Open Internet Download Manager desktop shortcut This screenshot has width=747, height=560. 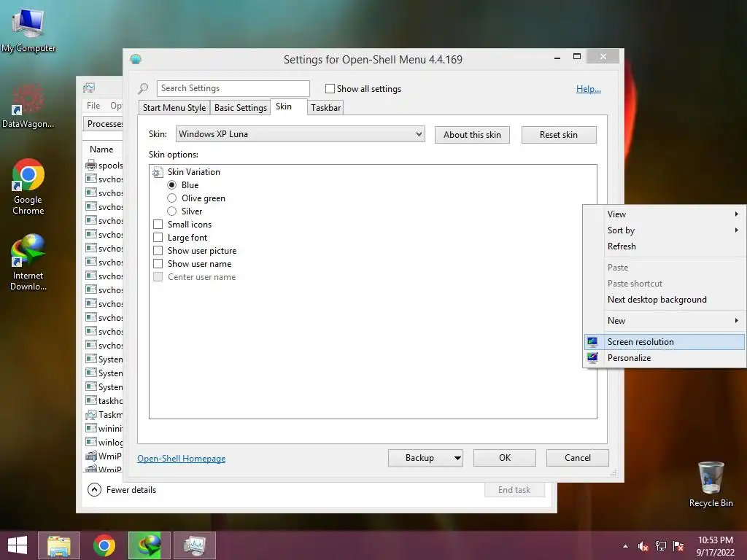(x=28, y=262)
